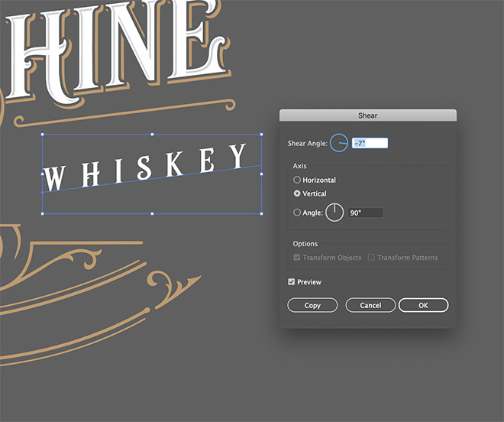Image resolution: width=504 pixels, height=422 pixels.
Task: Click the bottom-right bounding box handle
Action: point(261,214)
